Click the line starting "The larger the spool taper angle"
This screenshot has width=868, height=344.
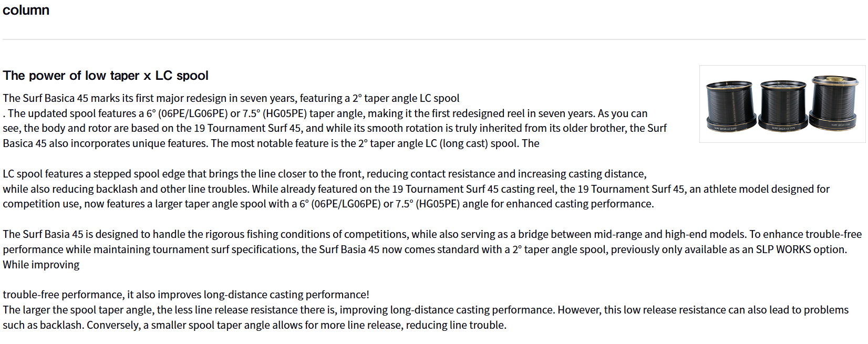[x=425, y=310]
